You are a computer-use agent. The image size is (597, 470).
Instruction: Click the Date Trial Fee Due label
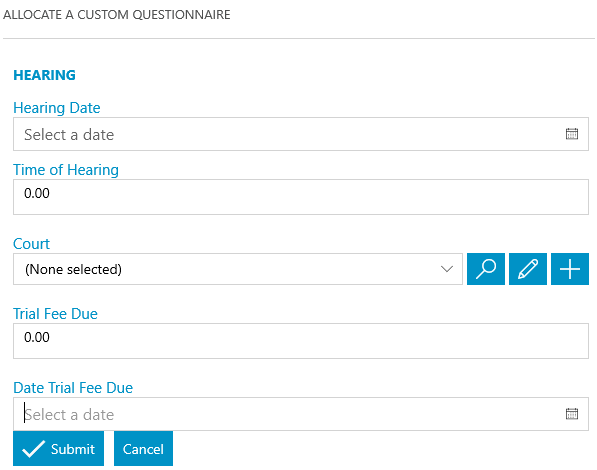click(x=73, y=388)
